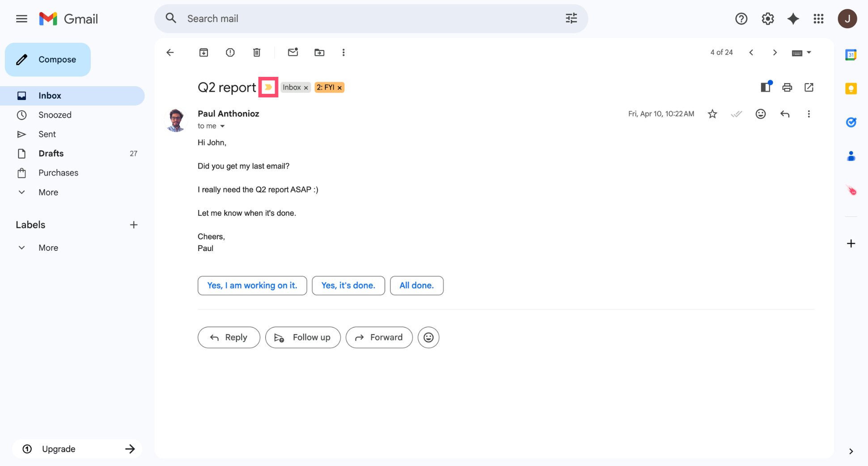
Task: Toggle the importance marker next to subject
Action: [x=268, y=87]
